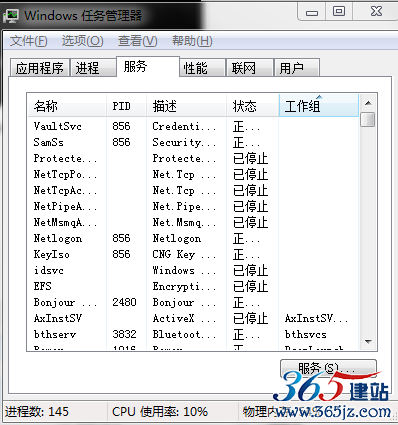This screenshot has height=425, width=398.
Task: Sort by the 描述 column header
Action: point(186,106)
